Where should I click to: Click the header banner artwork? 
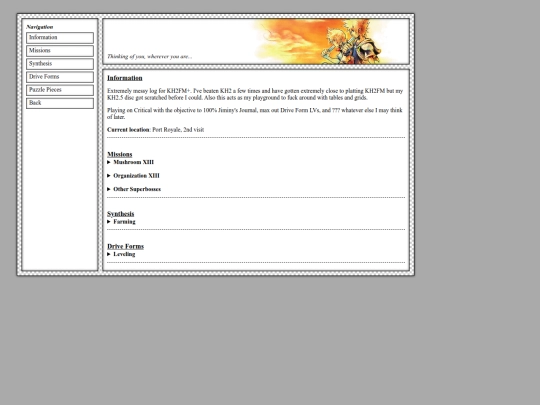click(320, 42)
